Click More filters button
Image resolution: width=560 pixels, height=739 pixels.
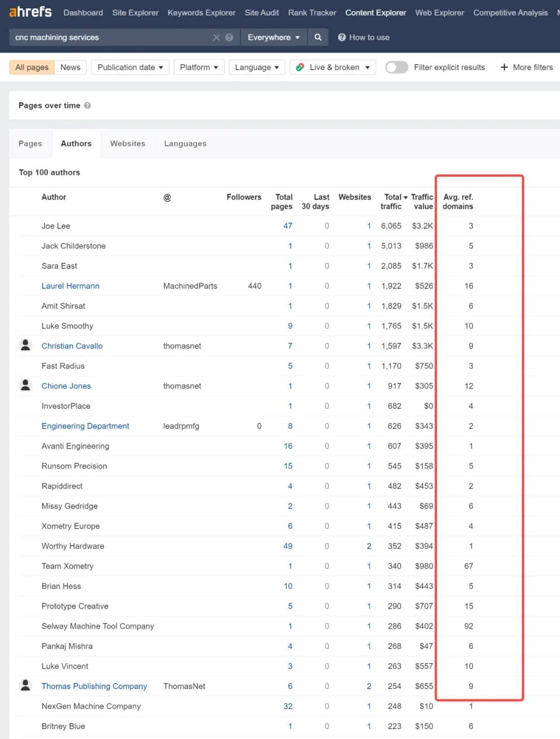tap(526, 67)
